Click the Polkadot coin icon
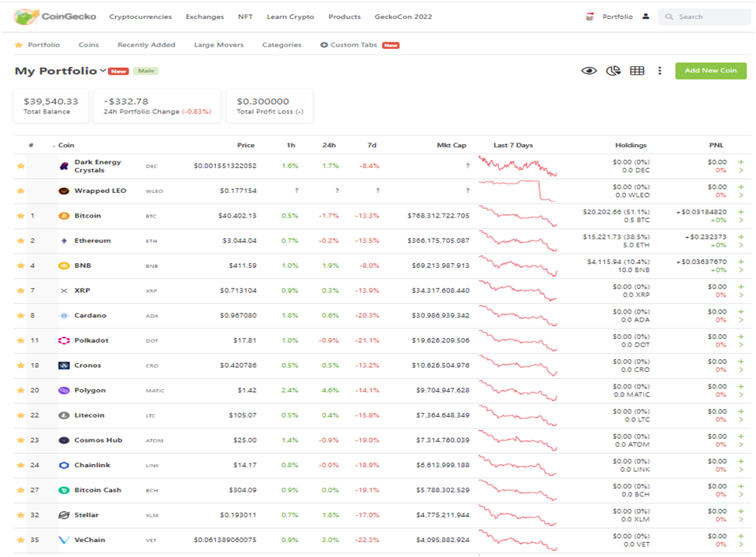756x557 pixels. (x=64, y=340)
